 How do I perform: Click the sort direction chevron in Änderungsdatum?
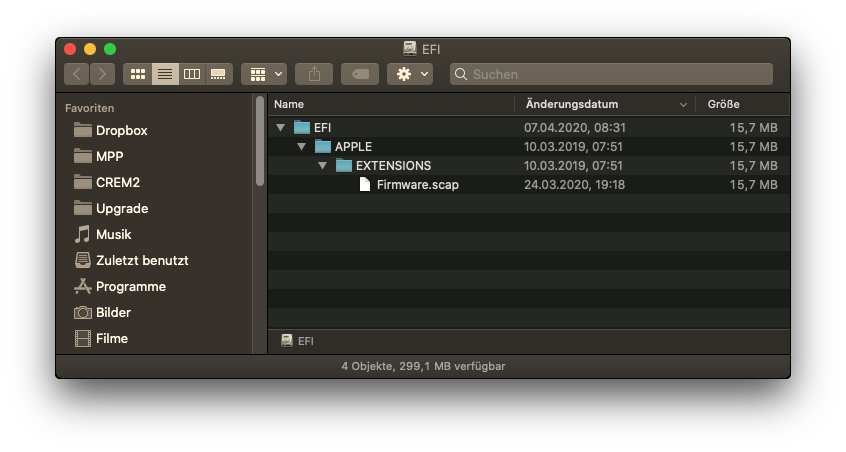(x=683, y=105)
